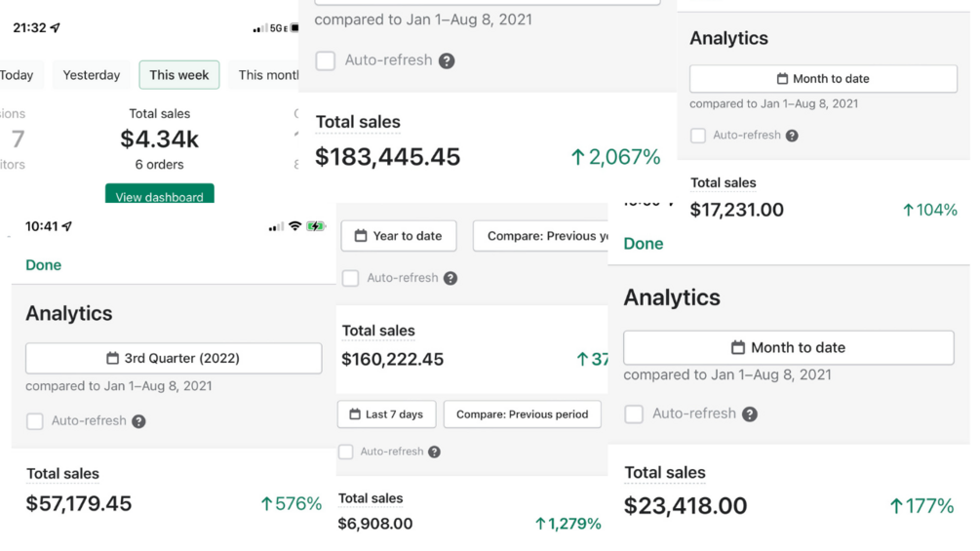The height and width of the screenshot is (551, 980).
Task: Toggle Auto-refresh checkbox above $160,222.45 total sales
Action: (351, 278)
